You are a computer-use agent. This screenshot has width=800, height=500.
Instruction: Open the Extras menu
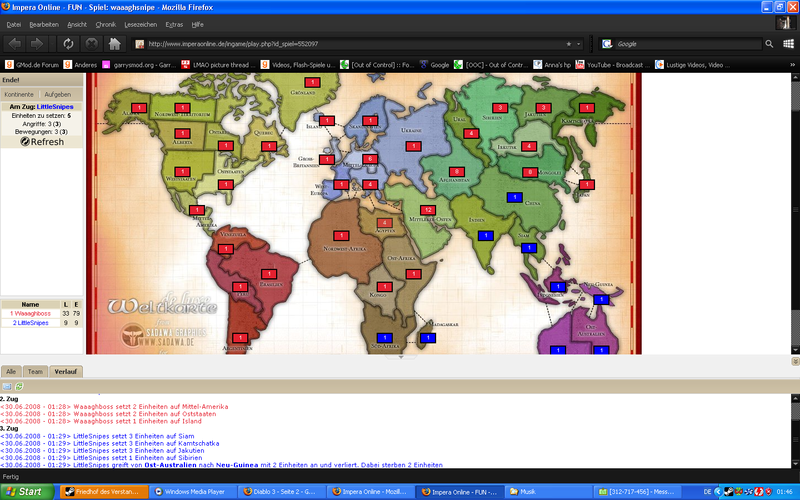(x=174, y=24)
